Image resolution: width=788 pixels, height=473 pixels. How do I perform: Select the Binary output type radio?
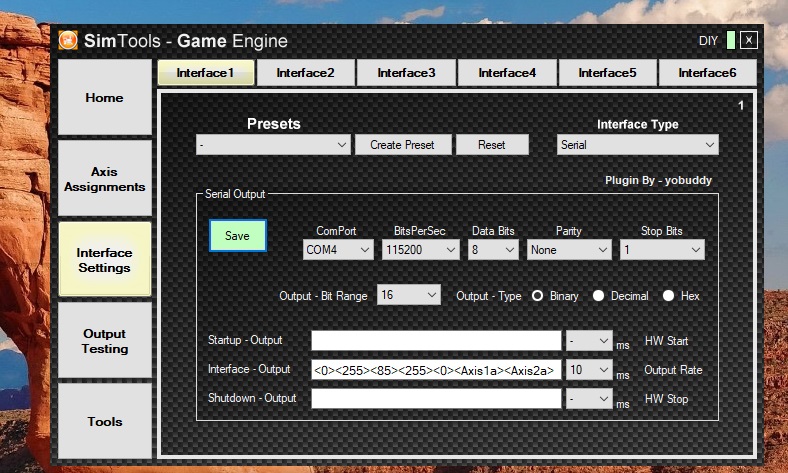point(537,296)
